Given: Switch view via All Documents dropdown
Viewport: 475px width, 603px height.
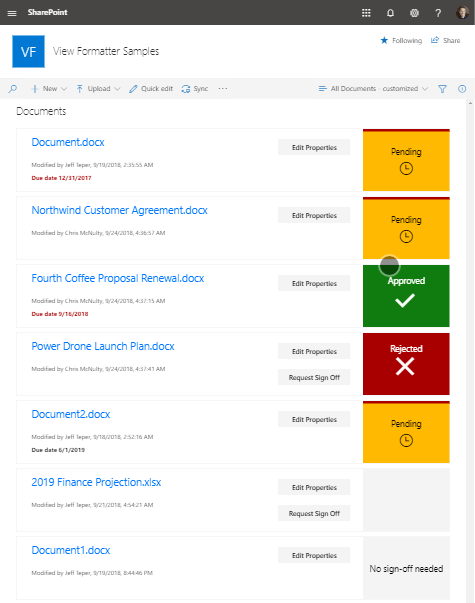Looking at the screenshot, I should click(x=373, y=89).
